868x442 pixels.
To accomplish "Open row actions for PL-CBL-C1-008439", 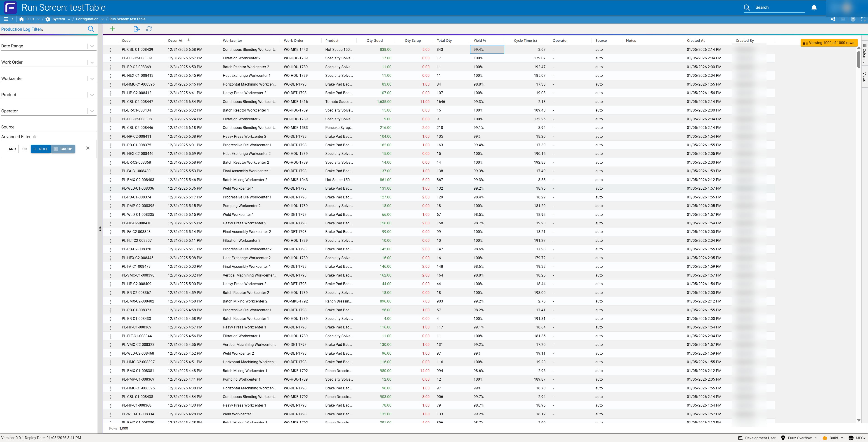I will [x=111, y=50].
